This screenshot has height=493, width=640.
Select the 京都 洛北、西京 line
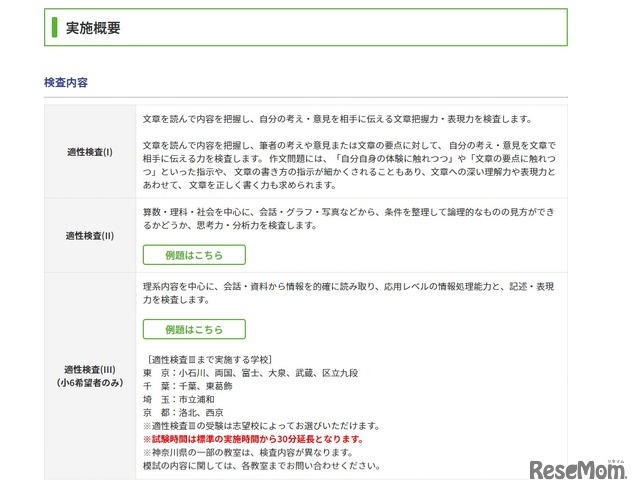coord(183,412)
